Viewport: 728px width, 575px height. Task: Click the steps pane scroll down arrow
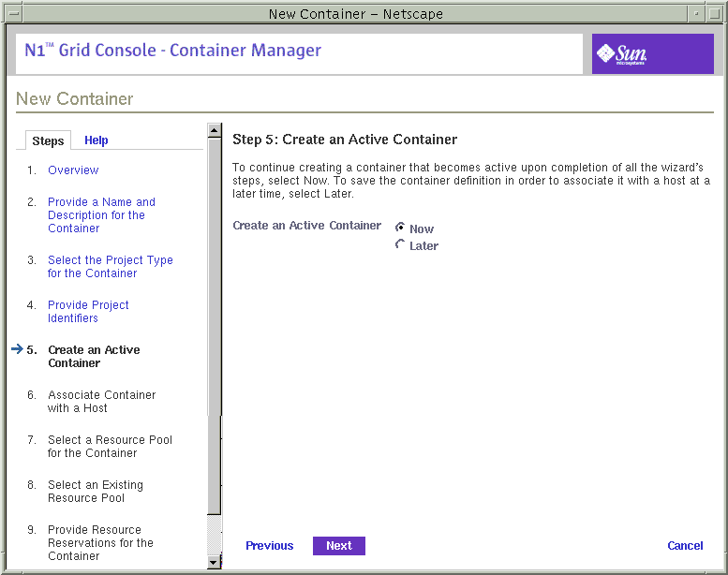[214, 563]
